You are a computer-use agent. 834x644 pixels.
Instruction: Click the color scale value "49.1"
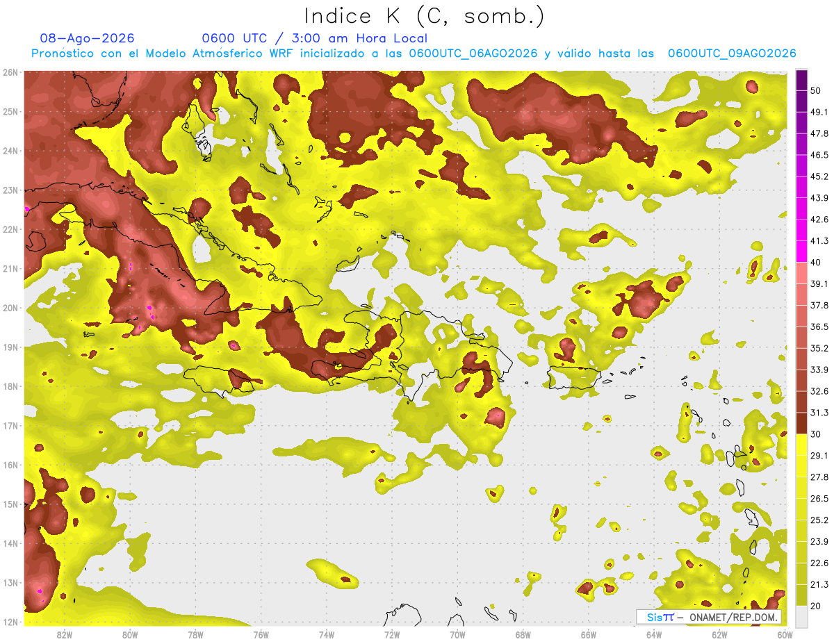pos(819,112)
